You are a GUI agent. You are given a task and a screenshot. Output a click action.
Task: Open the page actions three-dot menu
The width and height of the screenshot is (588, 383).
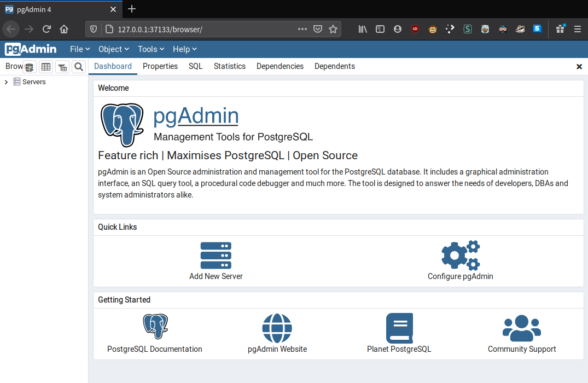tap(302, 29)
